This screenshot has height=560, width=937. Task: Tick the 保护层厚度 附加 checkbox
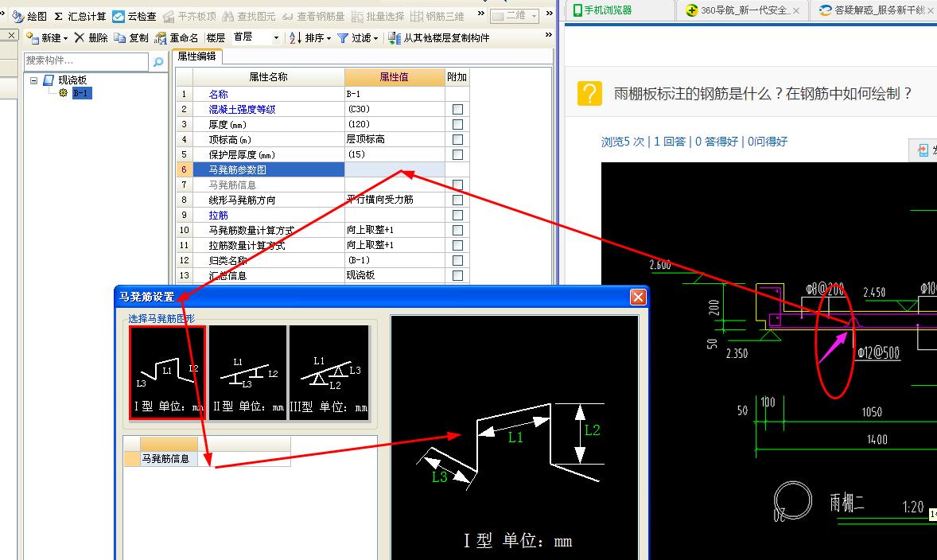tap(457, 155)
